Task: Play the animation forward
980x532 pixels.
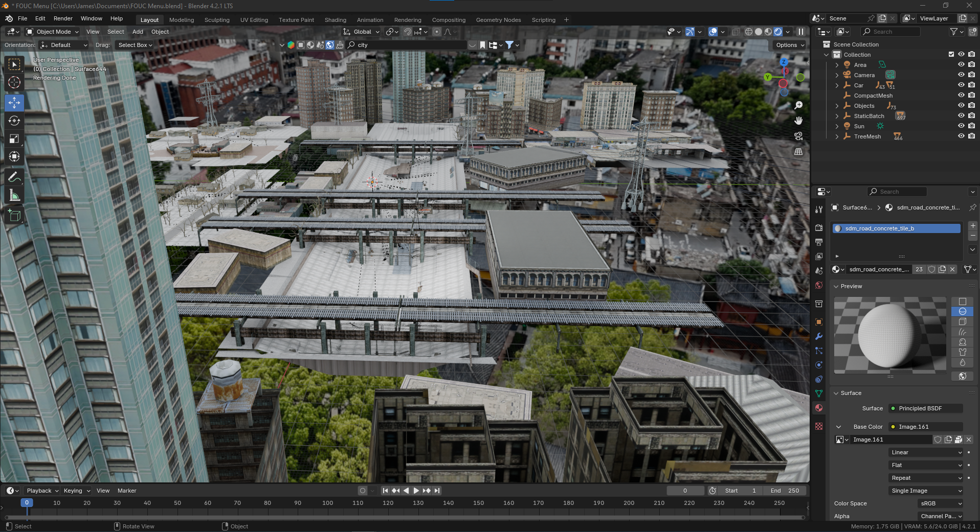Action: pyautogui.click(x=416, y=491)
